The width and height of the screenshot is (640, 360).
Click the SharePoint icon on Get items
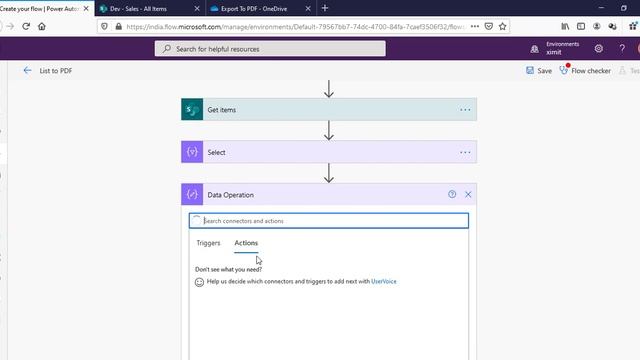point(192,109)
